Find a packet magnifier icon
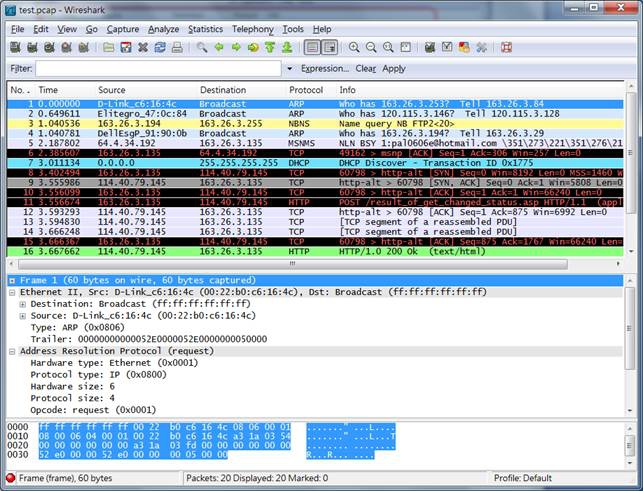Viewport: 643px width, 491px height. 202,48
